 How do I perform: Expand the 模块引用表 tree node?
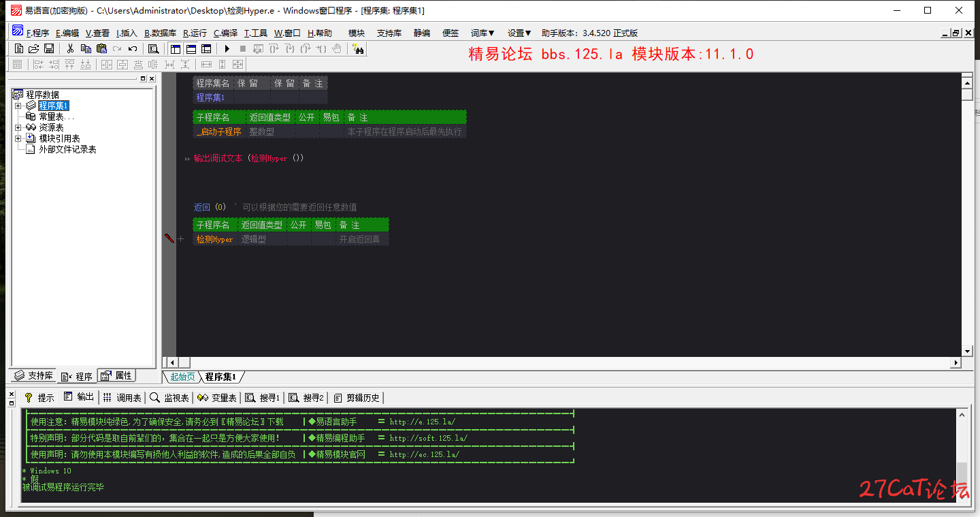(x=18, y=138)
